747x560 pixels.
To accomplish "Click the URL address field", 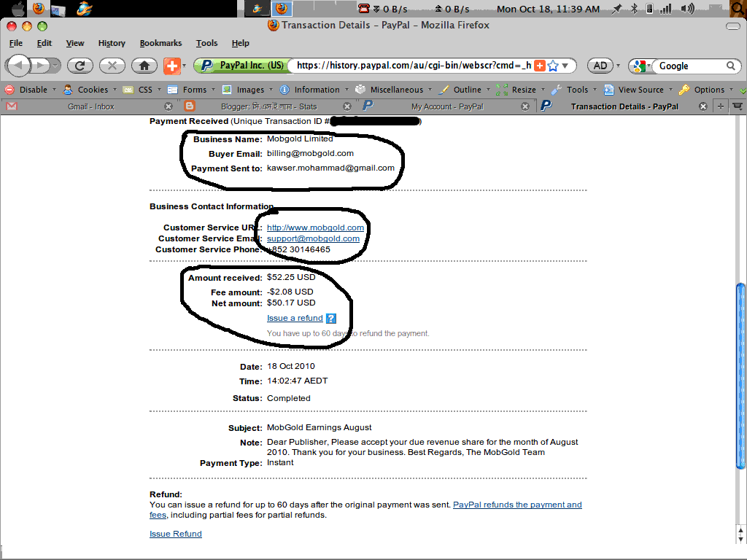I will point(413,65).
